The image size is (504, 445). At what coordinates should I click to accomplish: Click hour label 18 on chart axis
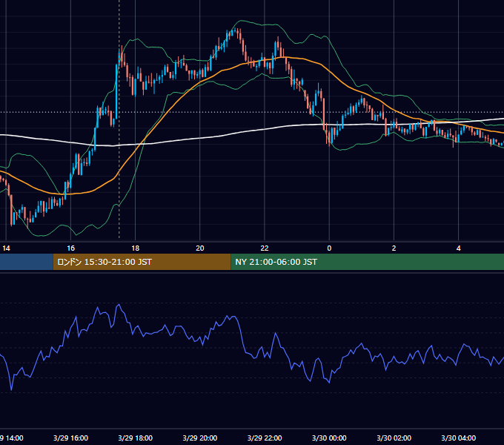click(136, 248)
